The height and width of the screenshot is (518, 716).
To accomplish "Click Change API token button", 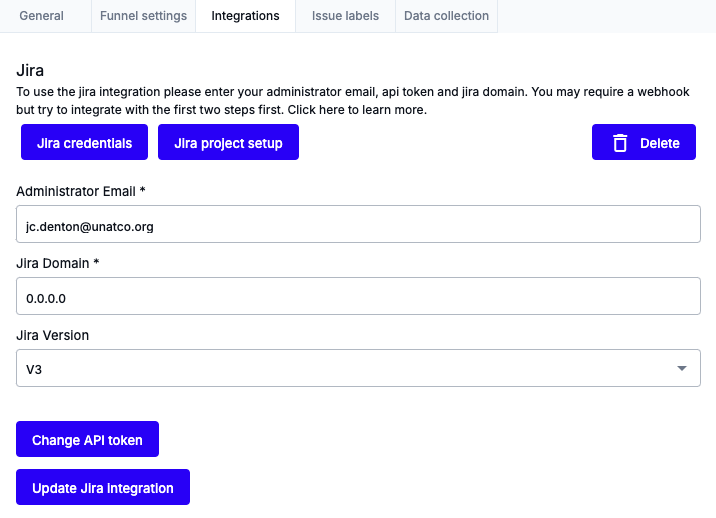I will point(87,439).
